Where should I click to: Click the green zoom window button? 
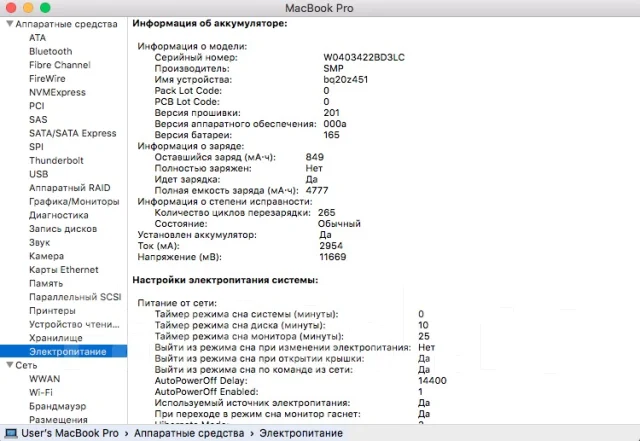[45, 7]
